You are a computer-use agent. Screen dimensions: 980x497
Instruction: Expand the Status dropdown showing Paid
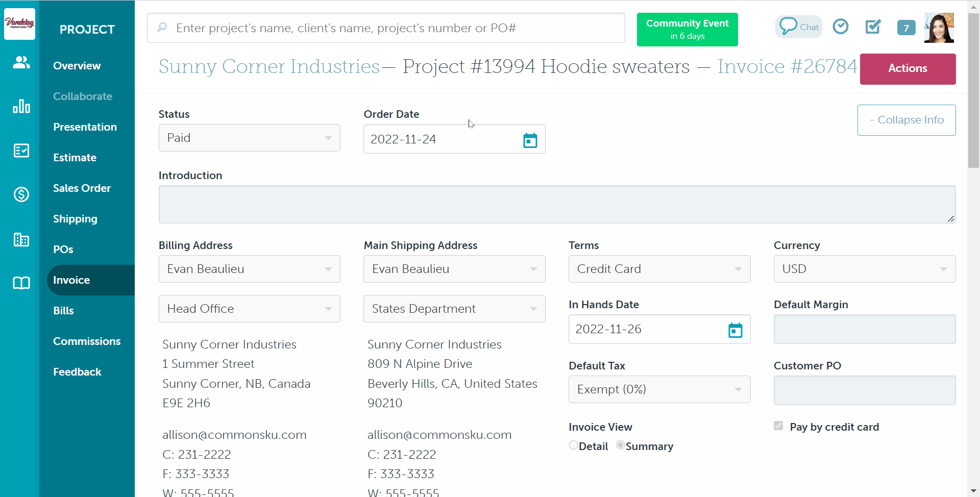pos(249,138)
